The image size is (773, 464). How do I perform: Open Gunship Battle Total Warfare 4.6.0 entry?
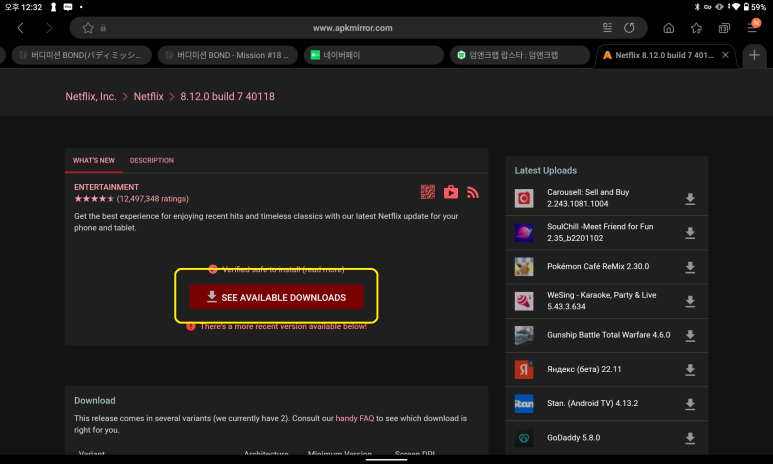[608, 335]
